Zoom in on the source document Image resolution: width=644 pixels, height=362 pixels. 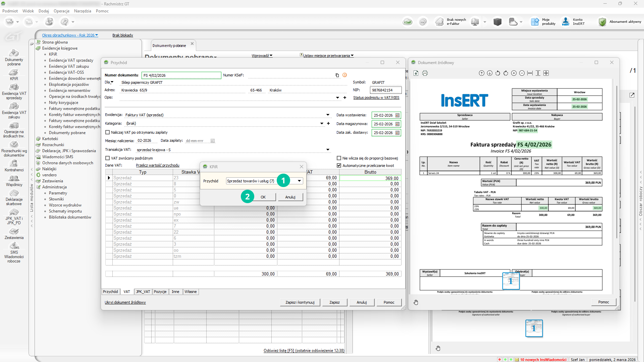pos(514,73)
